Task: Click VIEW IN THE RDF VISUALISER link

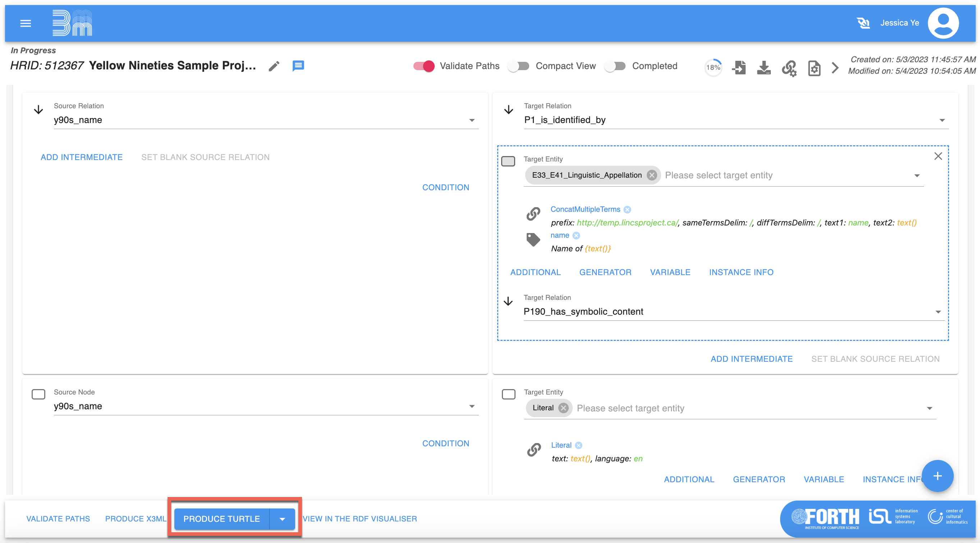Action: point(360,519)
